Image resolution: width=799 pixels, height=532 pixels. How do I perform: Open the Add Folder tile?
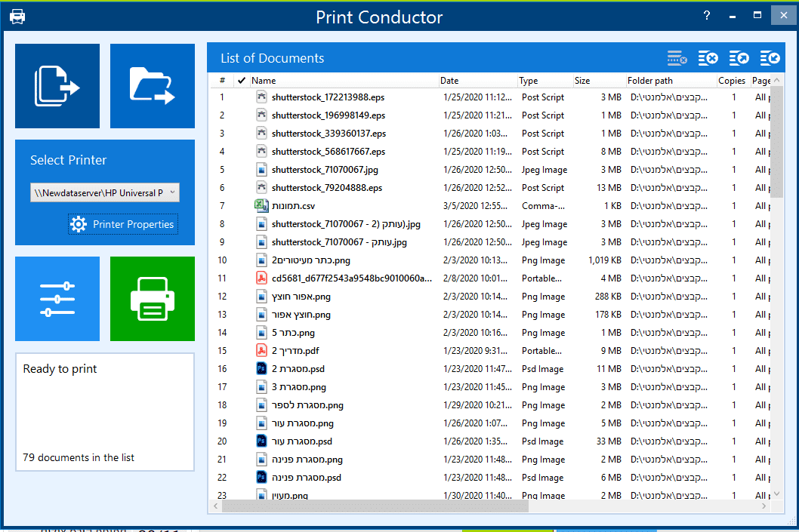pyautogui.click(x=152, y=86)
